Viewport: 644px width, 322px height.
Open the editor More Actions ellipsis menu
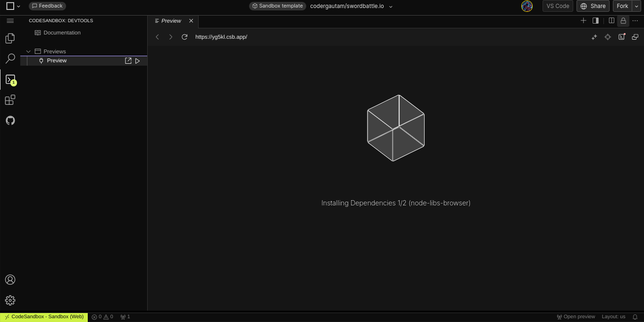[x=635, y=21]
